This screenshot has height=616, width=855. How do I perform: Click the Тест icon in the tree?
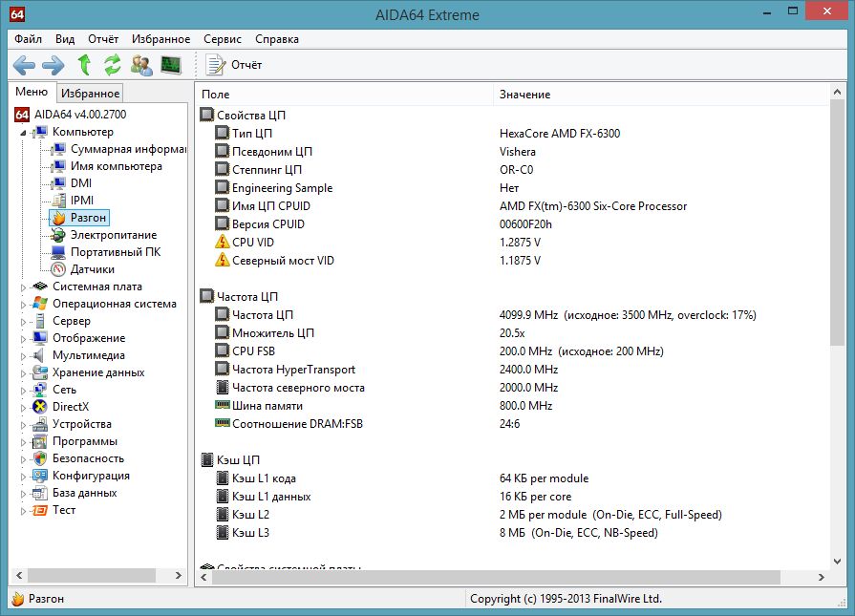[40, 510]
